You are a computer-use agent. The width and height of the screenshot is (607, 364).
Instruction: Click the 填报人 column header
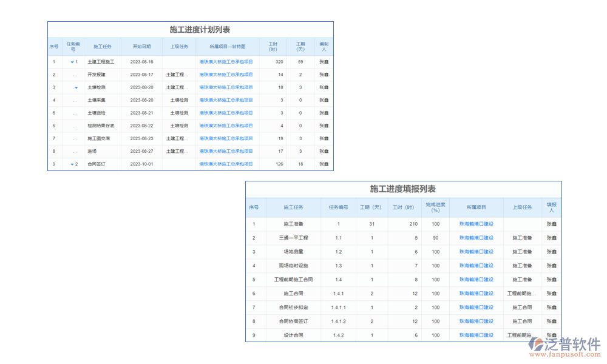pos(551,207)
